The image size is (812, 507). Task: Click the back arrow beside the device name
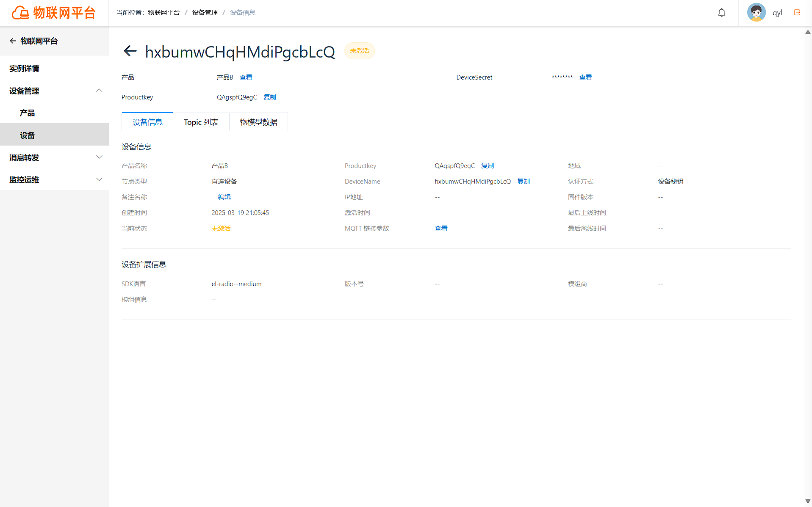click(x=130, y=51)
